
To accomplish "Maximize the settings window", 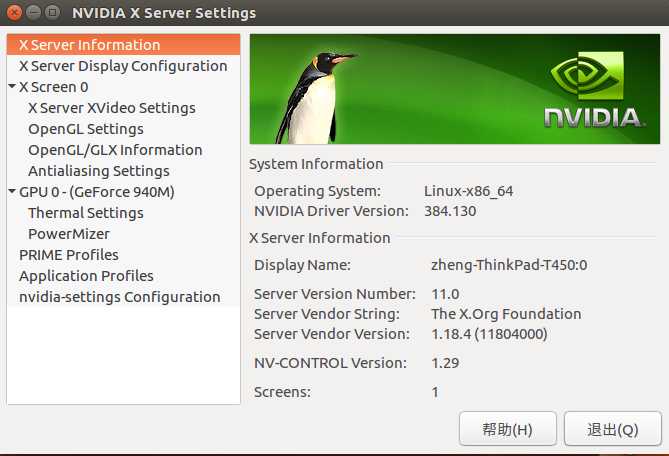I will click(52, 13).
